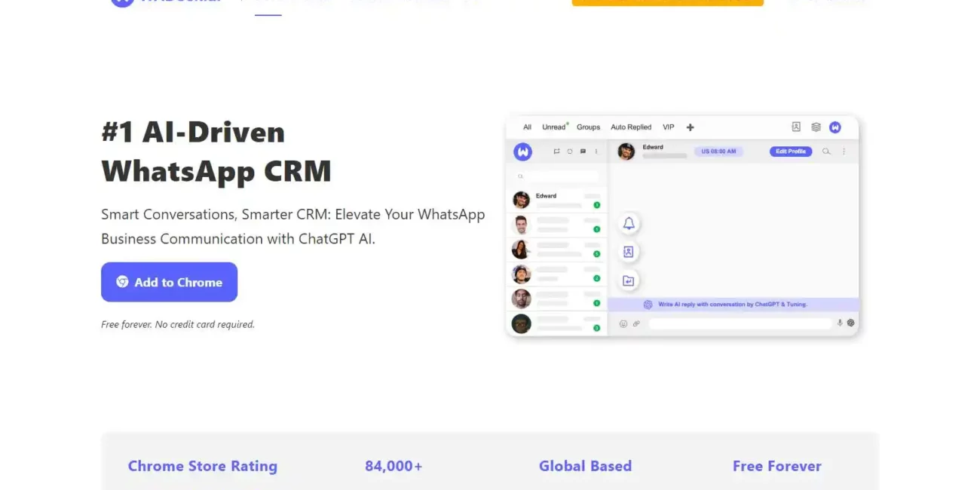
Task: Open the chat list three-dot menu
Action: tap(596, 152)
